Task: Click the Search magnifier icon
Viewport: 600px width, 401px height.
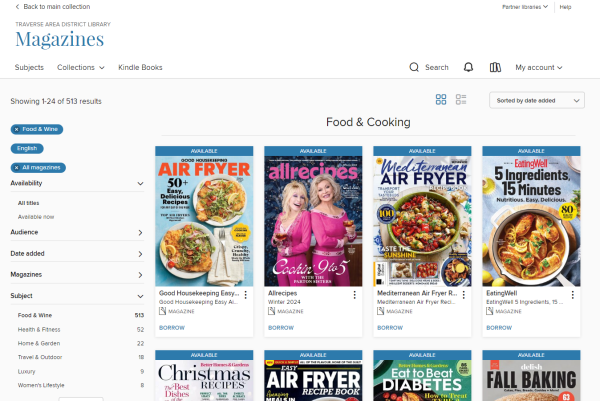Action: (415, 68)
